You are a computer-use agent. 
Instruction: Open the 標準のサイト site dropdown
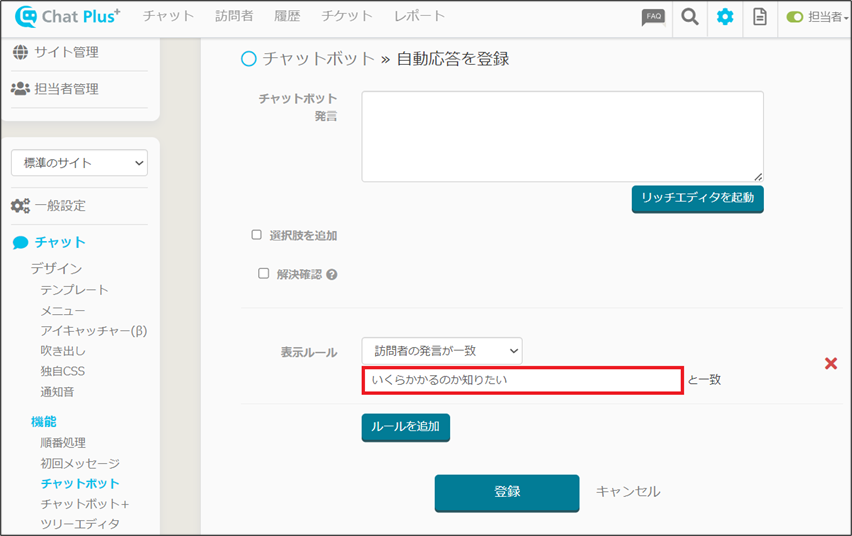[79, 163]
